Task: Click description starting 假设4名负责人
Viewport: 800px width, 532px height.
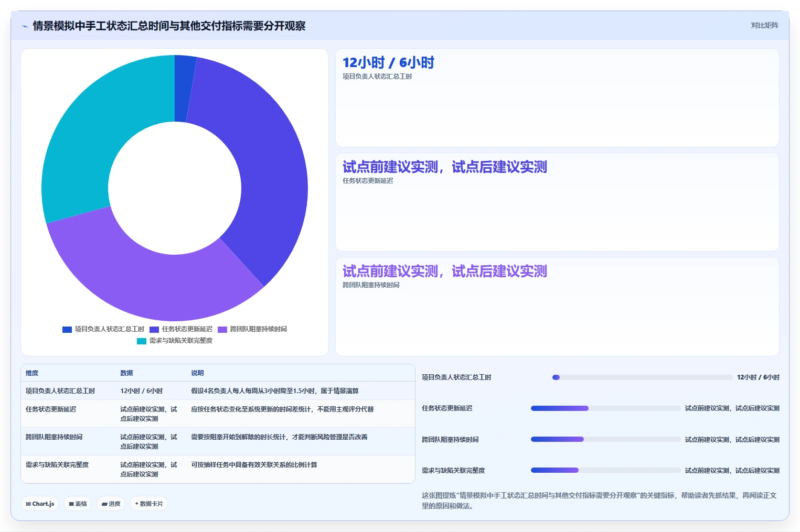Action: click(x=275, y=391)
